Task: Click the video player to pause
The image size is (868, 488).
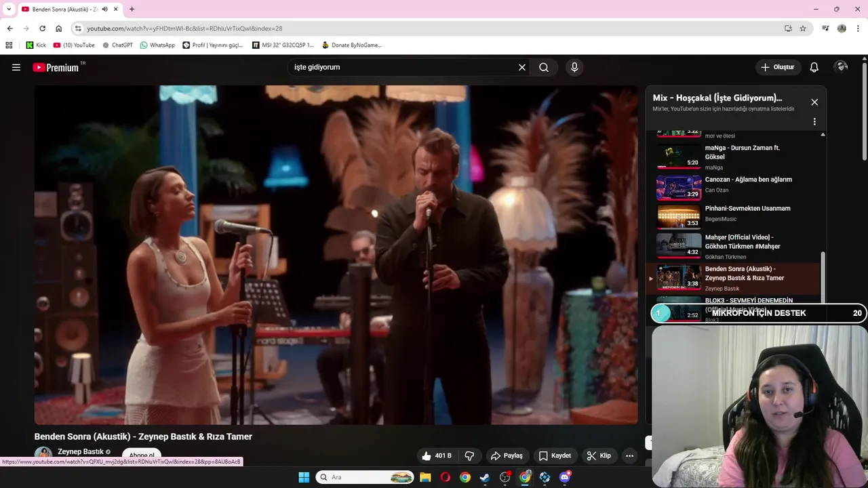Action: [336, 255]
